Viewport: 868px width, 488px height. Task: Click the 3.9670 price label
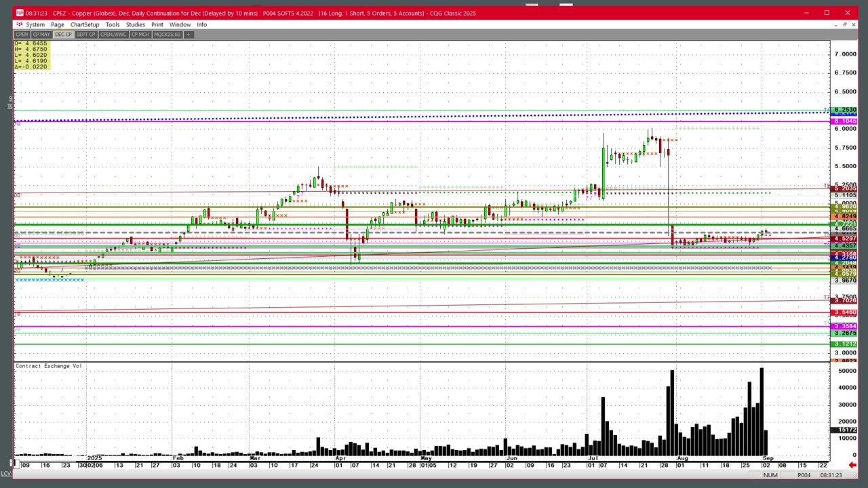click(x=845, y=281)
